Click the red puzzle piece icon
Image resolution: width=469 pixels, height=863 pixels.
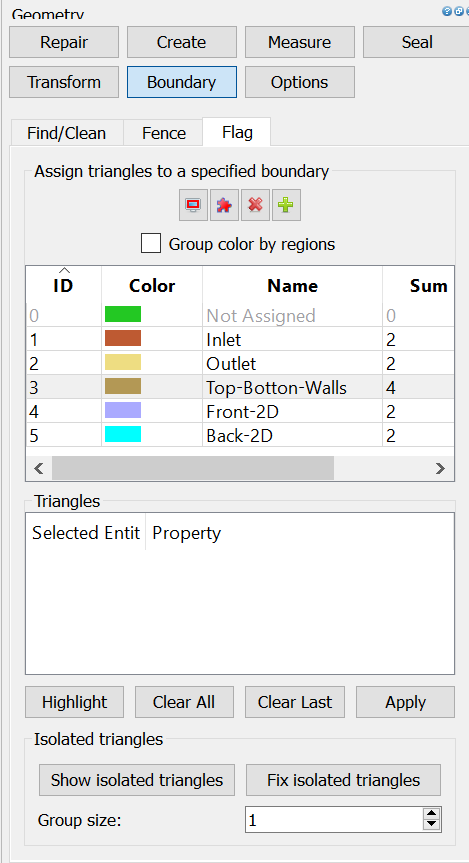point(224,206)
